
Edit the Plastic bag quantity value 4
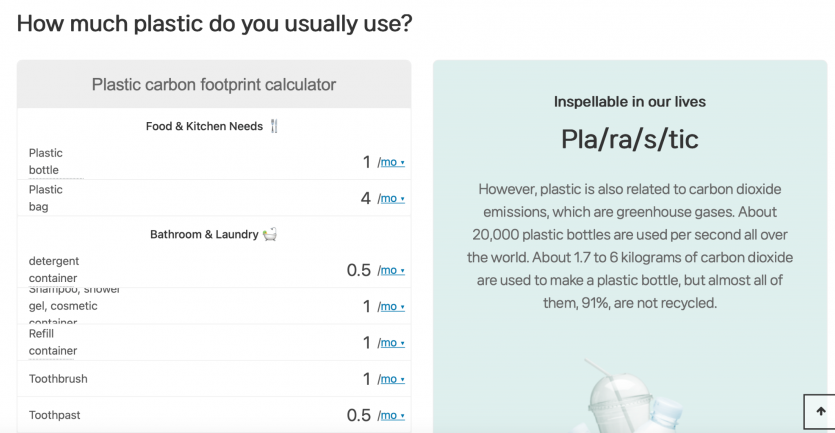365,198
